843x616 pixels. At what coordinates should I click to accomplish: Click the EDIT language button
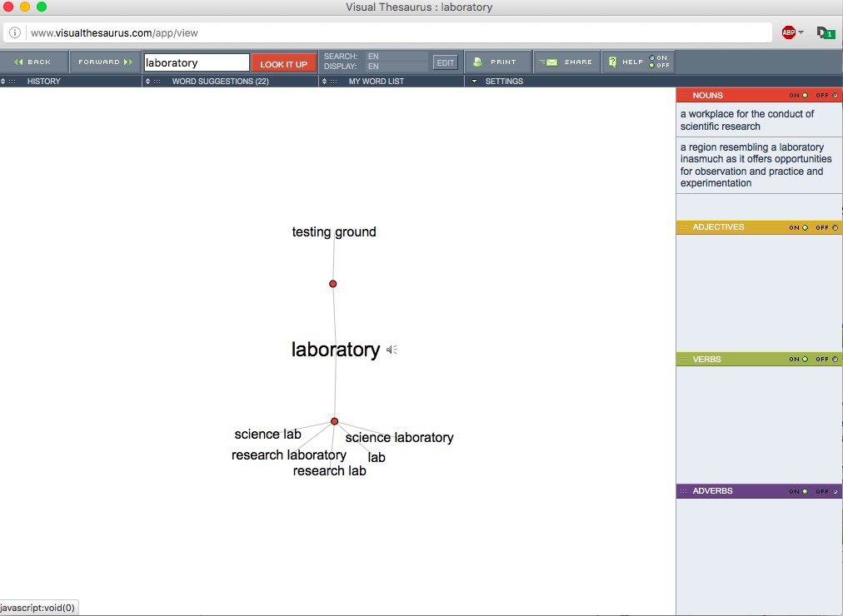445,62
